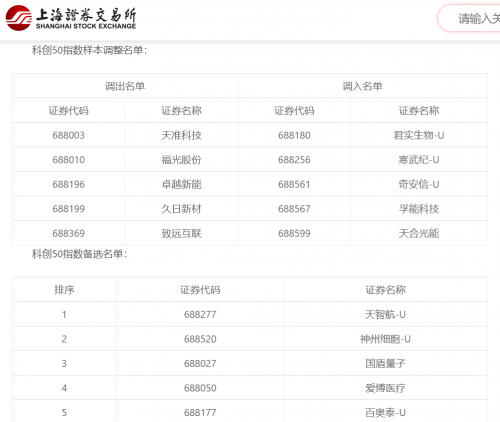The height and width of the screenshot is (422, 500).
Task: Select the name 国盾量子
Action: tap(385, 363)
